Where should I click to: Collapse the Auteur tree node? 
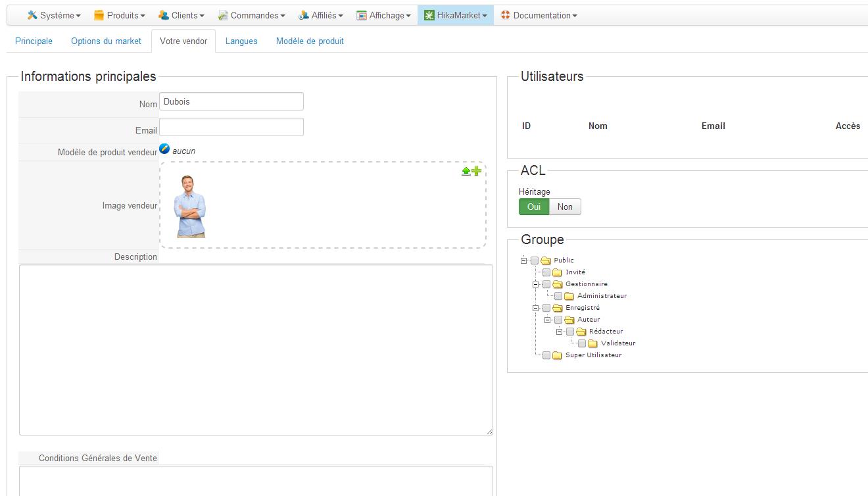(548, 320)
